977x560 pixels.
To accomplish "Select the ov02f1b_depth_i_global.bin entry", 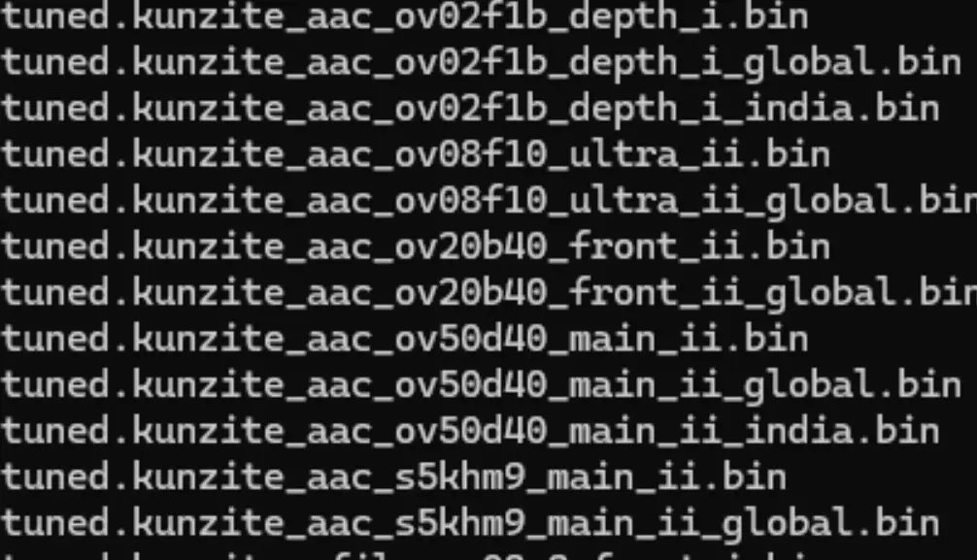I will point(481,63).
